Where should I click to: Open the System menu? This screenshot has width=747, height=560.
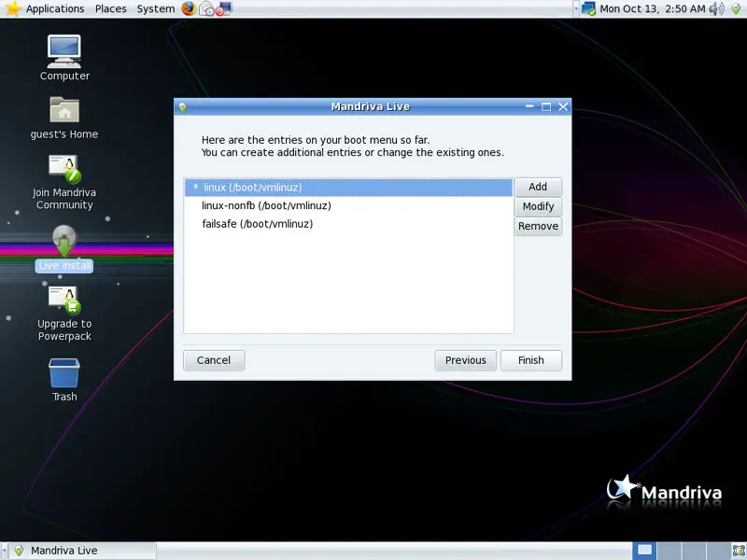coord(156,8)
